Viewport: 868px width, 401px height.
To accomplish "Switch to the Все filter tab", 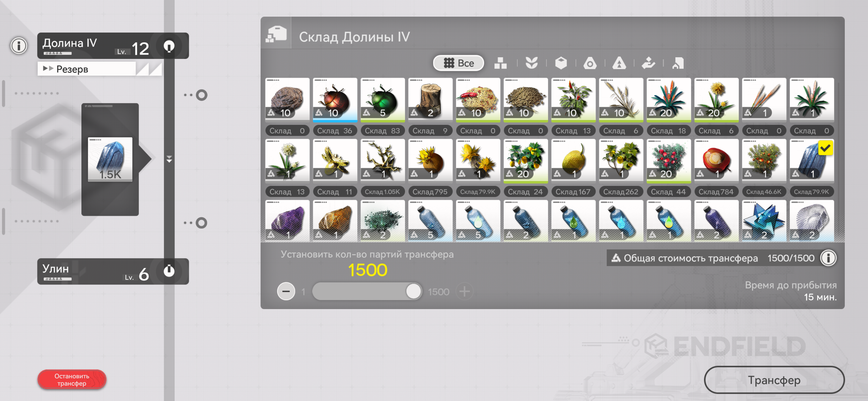I will [458, 63].
